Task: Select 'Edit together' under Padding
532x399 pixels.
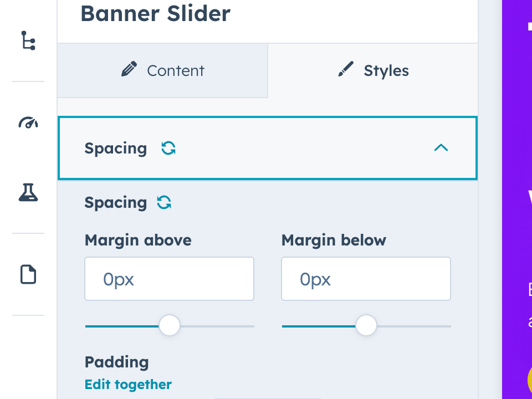Action: [x=128, y=384]
